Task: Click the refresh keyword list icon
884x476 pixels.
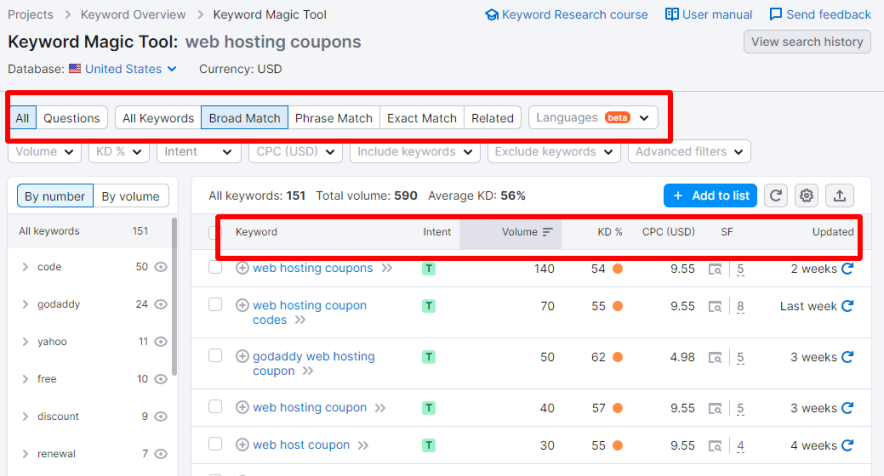Action: pos(776,196)
